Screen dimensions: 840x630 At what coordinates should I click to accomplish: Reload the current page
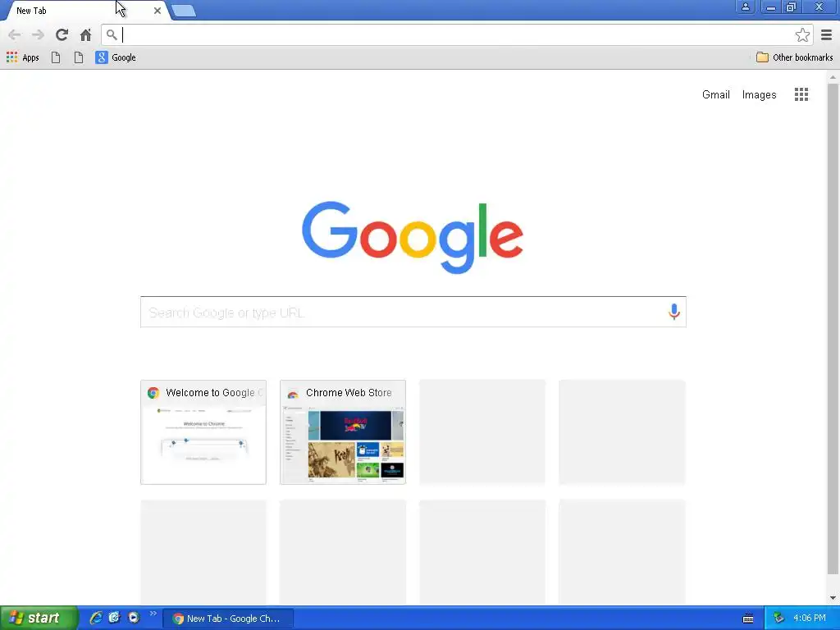(x=62, y=35)
